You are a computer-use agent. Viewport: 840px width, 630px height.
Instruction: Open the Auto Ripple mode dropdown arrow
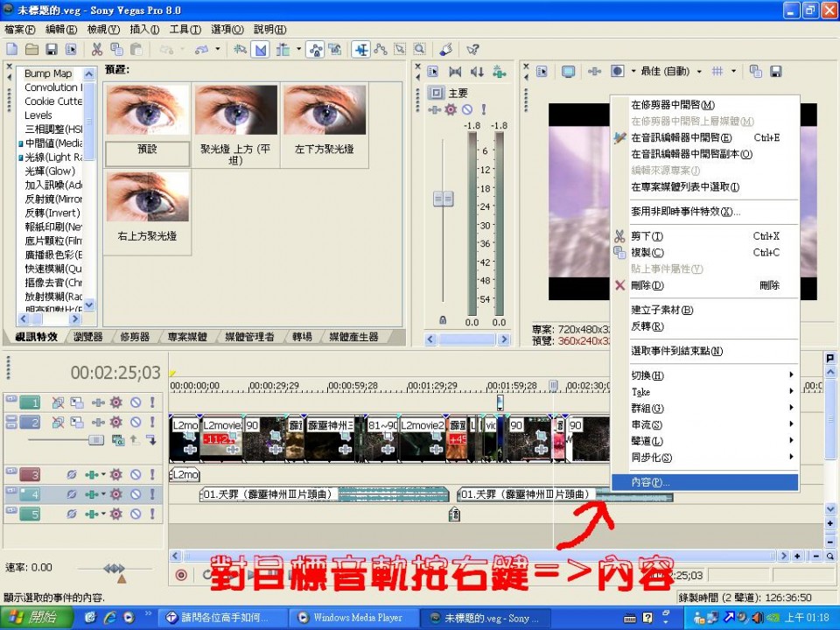click(298, 49)
